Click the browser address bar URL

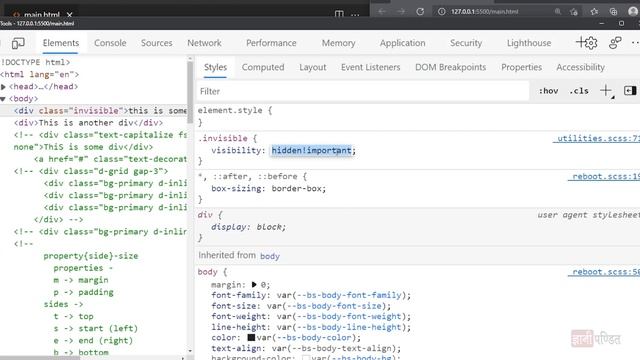[484, 11]
